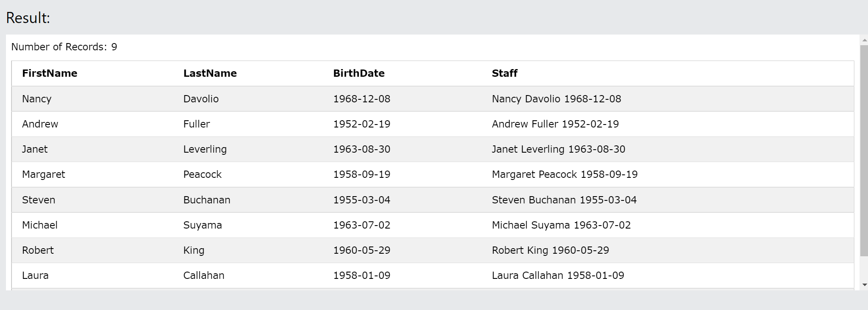The image size is (868, 310).
Task: Click birth date 1963-08-30
Action: 362,149
